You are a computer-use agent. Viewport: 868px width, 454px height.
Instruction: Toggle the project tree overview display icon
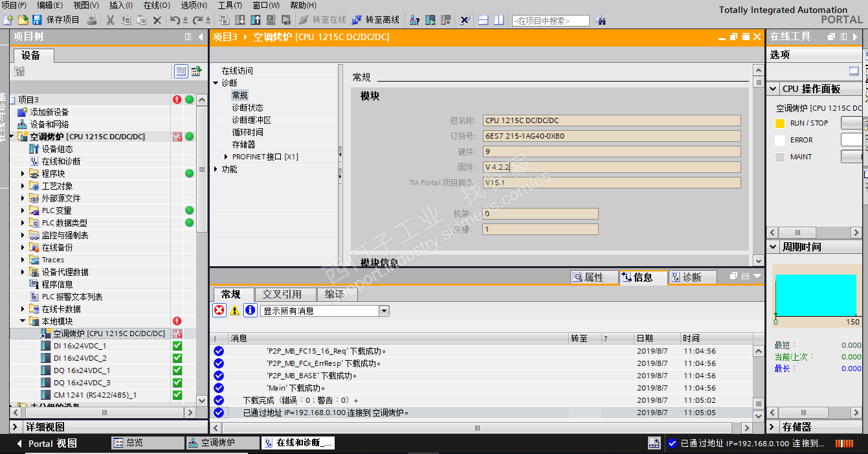click(181, 71)
